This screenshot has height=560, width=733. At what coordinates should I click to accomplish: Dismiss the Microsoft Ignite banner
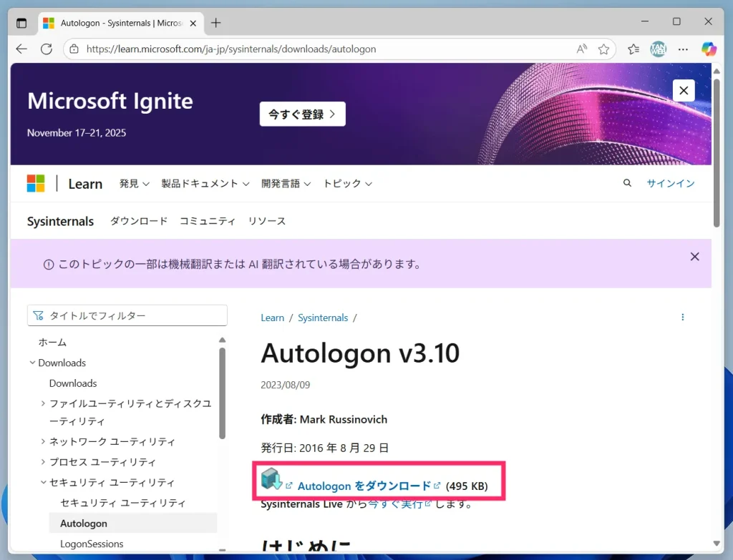click(x=684, y=91)
